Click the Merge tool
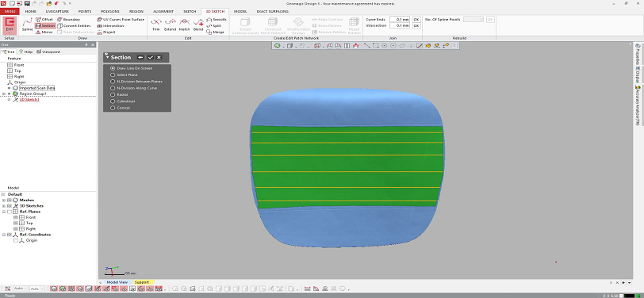The image size is (644, 298). 215,32
